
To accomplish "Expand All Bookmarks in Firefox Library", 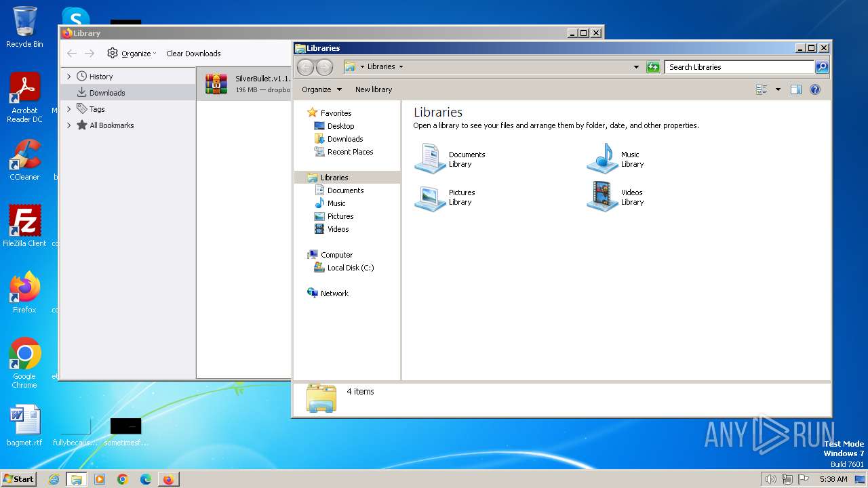I will [x=69, y=125].
